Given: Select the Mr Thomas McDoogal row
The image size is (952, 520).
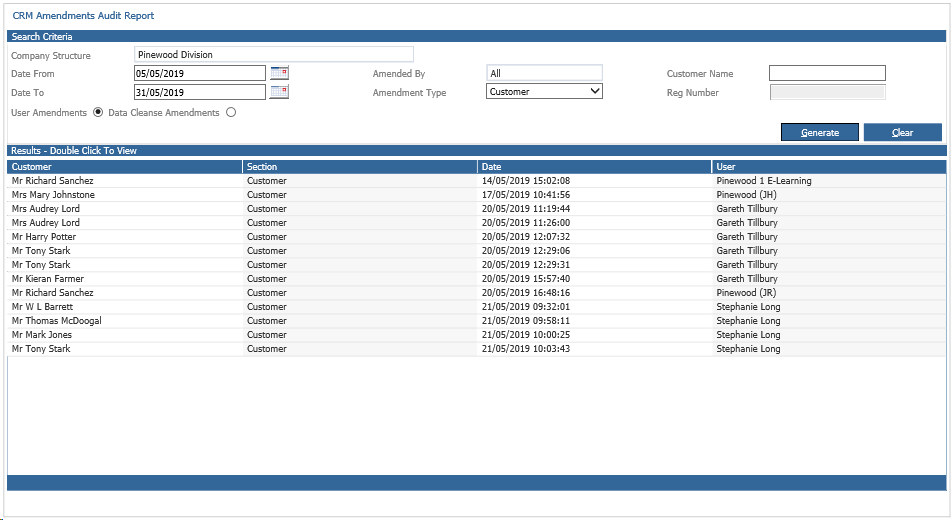Looking at the screenshot, I should click(x=477, y=320).
